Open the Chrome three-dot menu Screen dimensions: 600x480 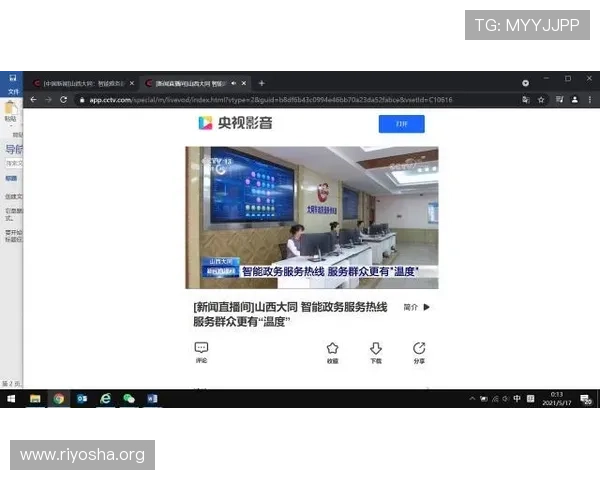(590, 100)
